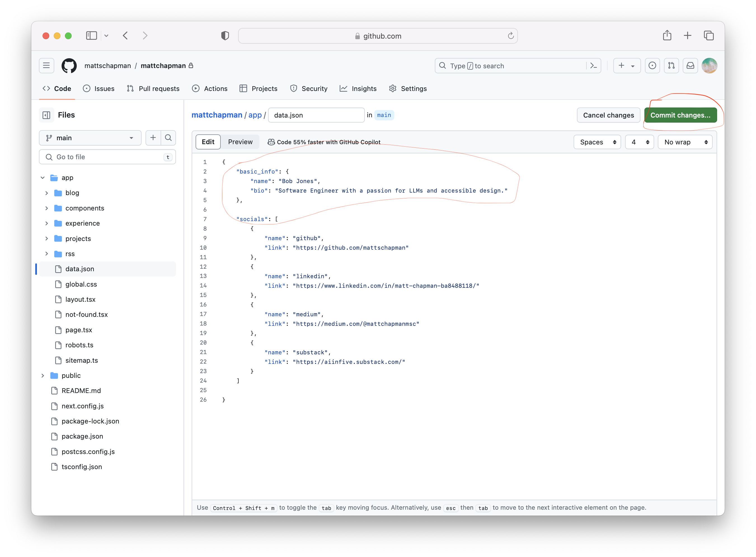Click the pull requests icon in header
The image size is (756, 557).
(x=671, y=66)
